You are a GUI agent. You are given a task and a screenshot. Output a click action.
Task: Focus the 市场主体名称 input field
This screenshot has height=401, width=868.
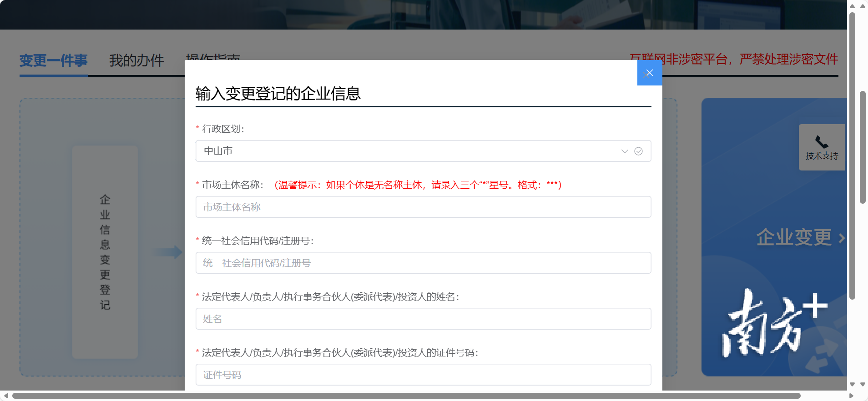423,207
